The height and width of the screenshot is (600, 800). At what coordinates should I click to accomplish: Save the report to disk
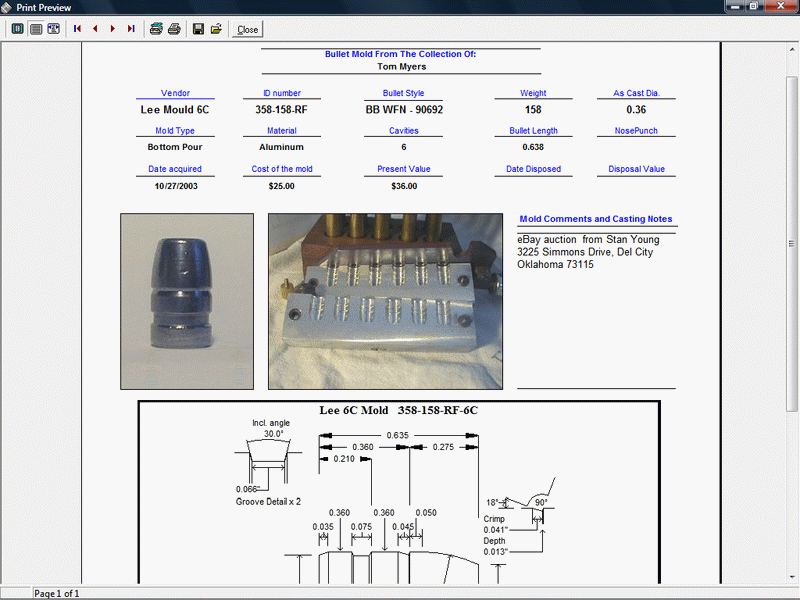198,29
